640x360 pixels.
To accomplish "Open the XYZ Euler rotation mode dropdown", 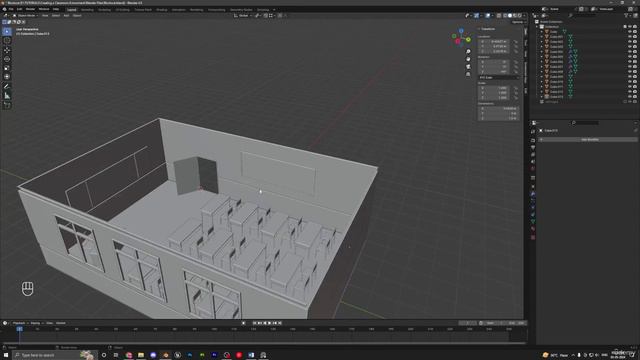I will click(x=498, y=77).
